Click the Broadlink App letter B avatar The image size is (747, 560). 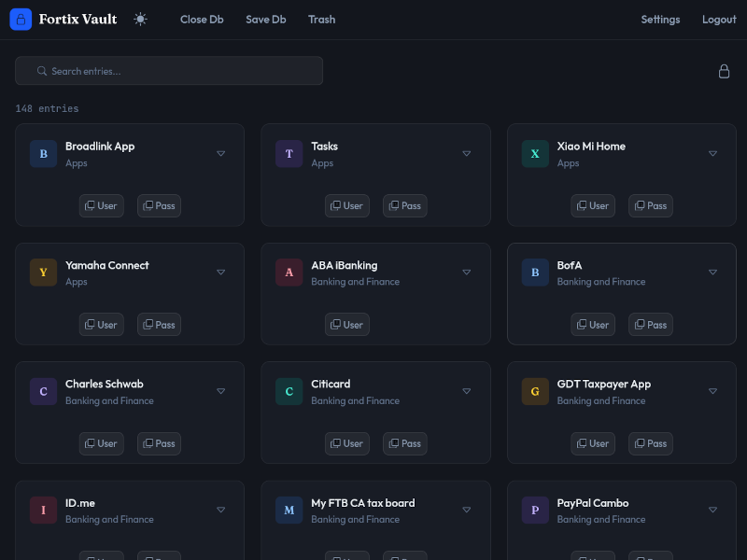click(x=43, y=153)
